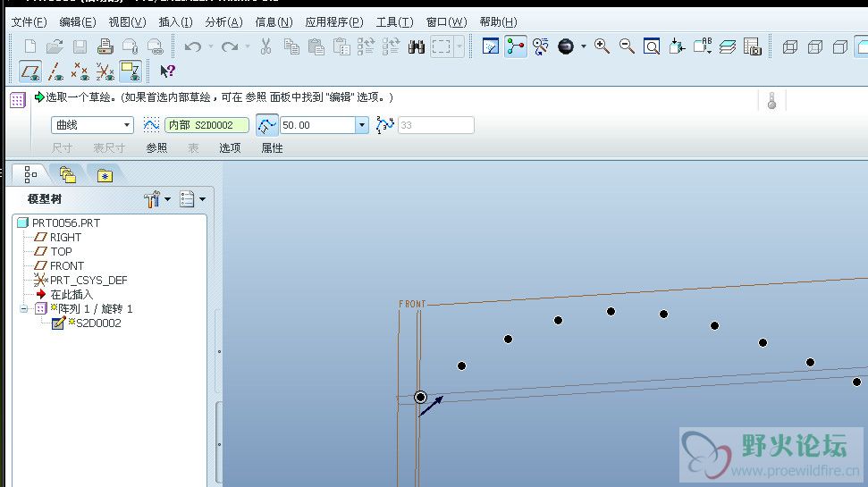Open the 属性 panel
Image resolution: width=868 pixels, height=487 pixels.
pyautogui.click(x=272, y=147)
